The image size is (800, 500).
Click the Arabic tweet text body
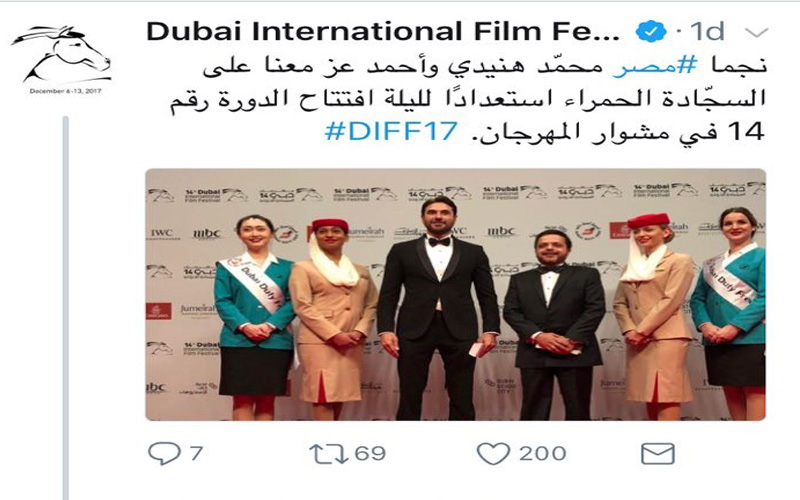pyautogui.click(x=468, y=99)
